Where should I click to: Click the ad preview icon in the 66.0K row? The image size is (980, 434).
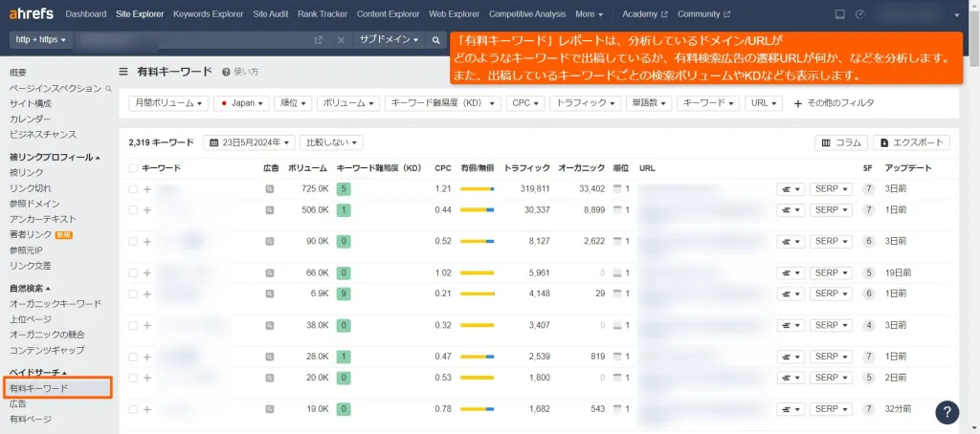269,272
